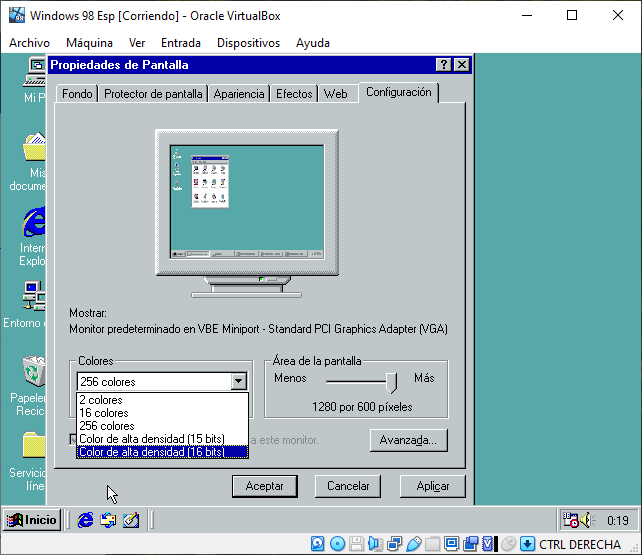Viewport: 642px width, 555px height.
Task: Click the Aceptar button
Action: [x=264, y=486]
